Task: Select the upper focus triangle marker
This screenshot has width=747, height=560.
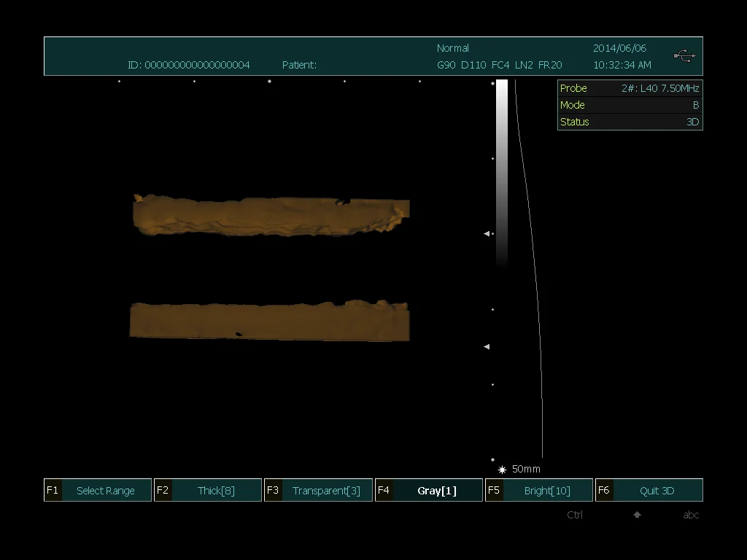Action: (487, 234)
